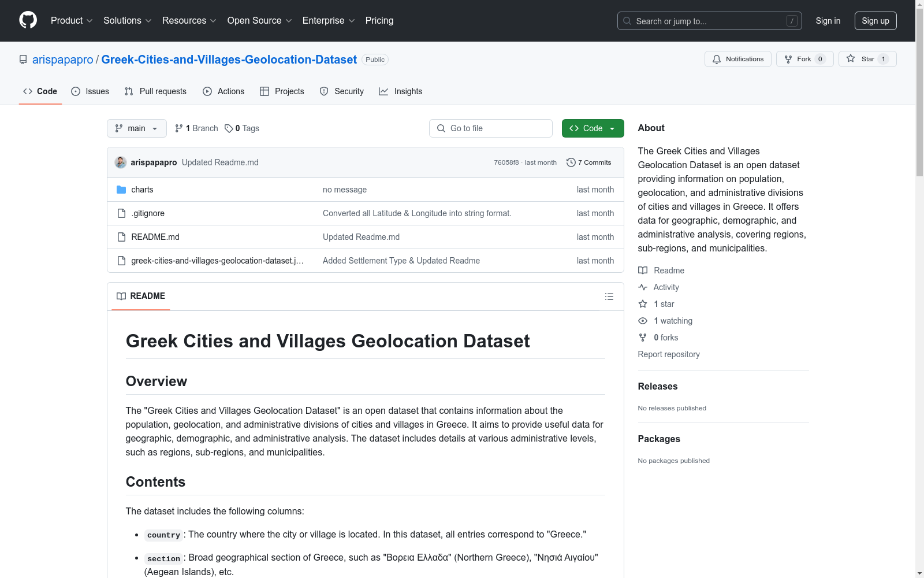The height and width of the screenshot is (578, 924).
Task: Click the book icon next to Readme
Action: pyautogui.click(x=643, y=271)
